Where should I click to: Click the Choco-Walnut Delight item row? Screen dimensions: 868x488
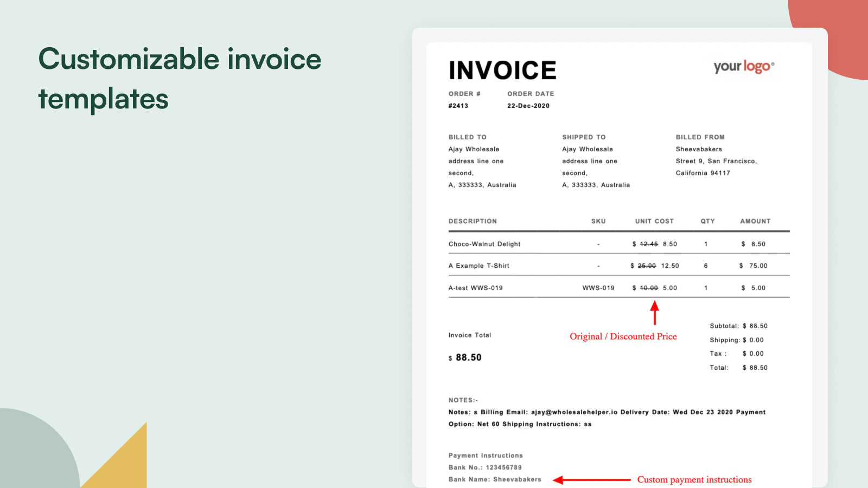pyautogui.click(x=619, y=244)
